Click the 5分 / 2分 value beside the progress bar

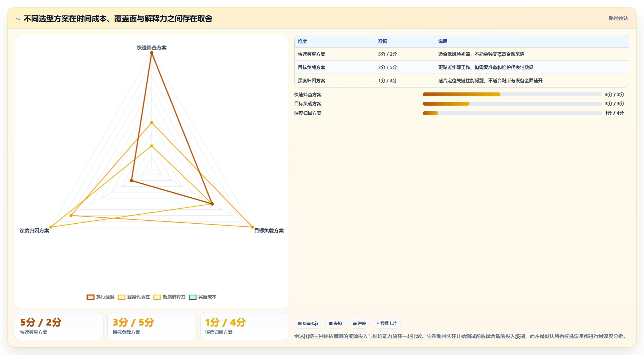click(615, 95)
